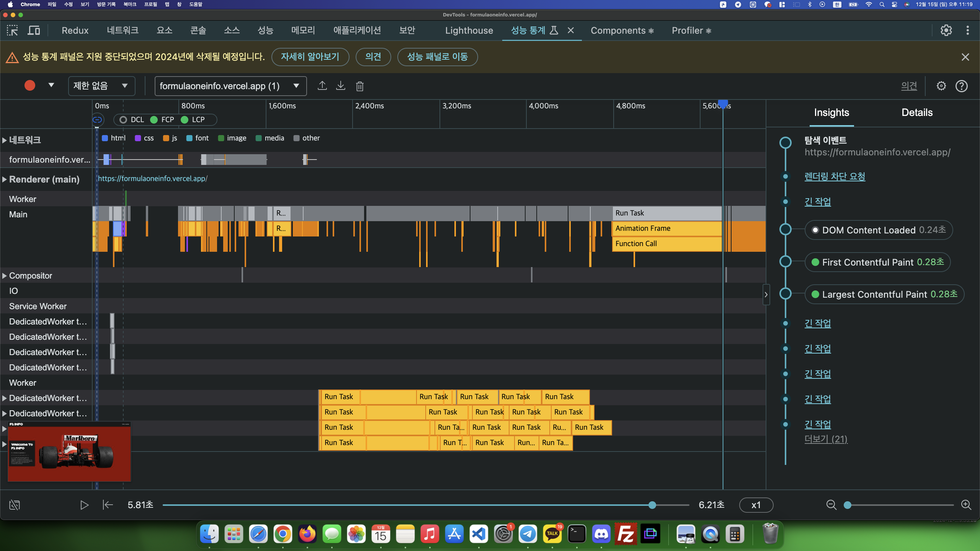Toggle the FCP marker in legend

coord(162,120)
